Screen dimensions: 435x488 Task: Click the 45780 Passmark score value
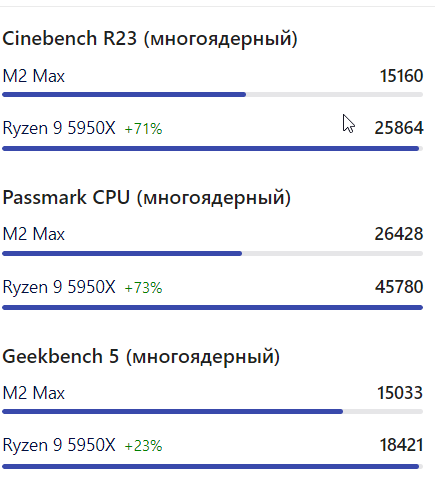[x=399, y=287]
